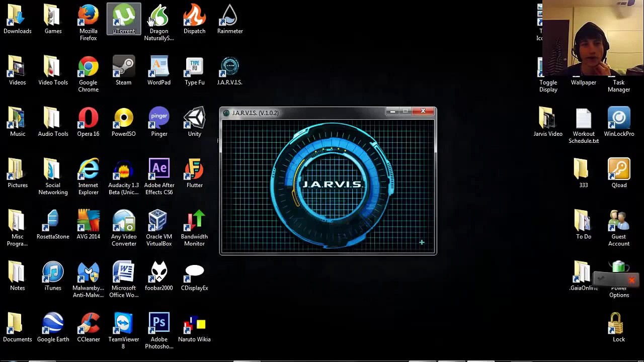Select the CDisplayEx speech bubble icon

tap(194, 276)
